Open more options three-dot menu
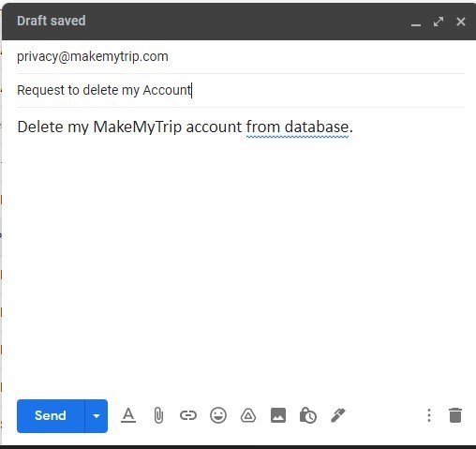This screenshot has height=449, width=476. pyautogui.click(x=429, y=415)
